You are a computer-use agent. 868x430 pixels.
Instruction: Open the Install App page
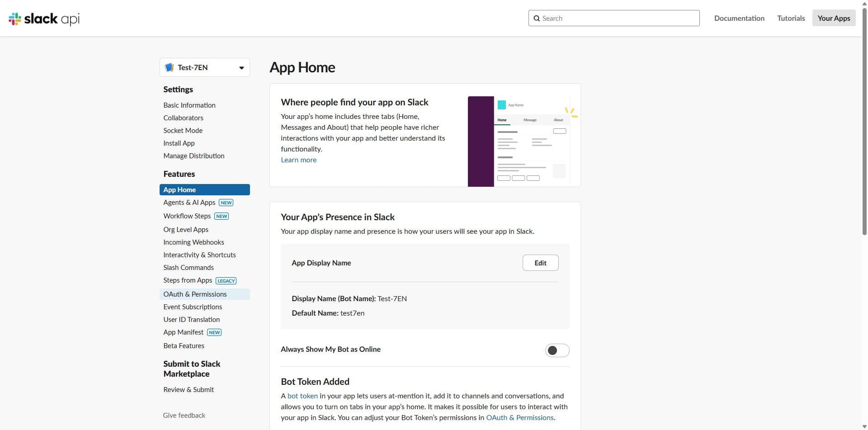point(179,143)
